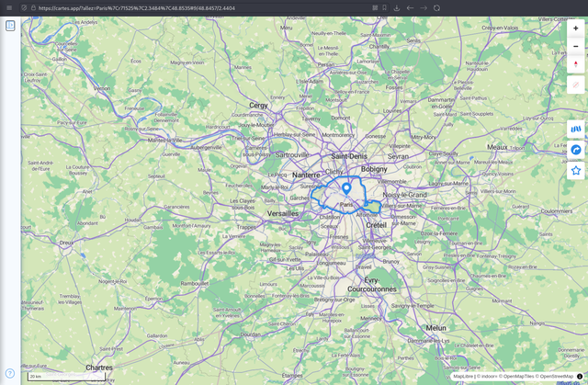The image size is (588, 385).
Task: Go forward with the right arrow
Action: point(424,8)
